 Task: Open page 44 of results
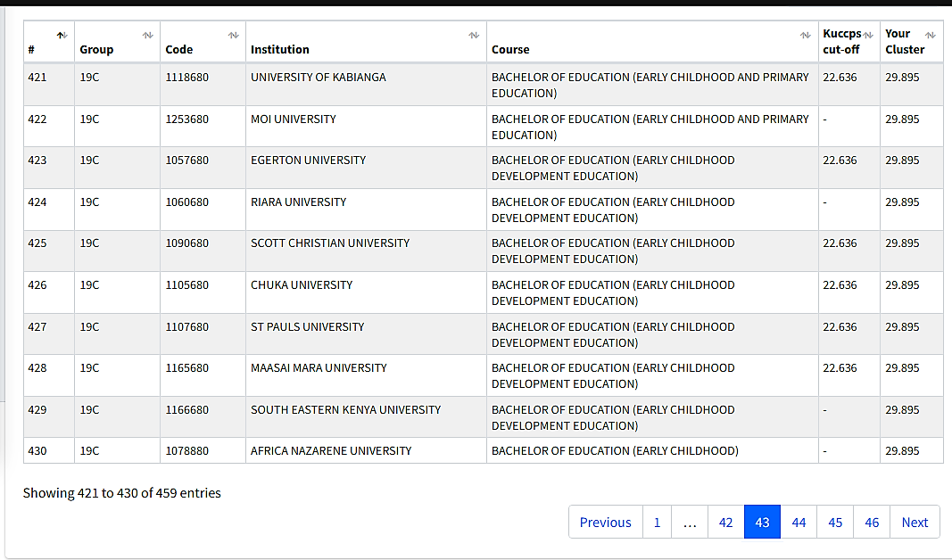[799, 523]
